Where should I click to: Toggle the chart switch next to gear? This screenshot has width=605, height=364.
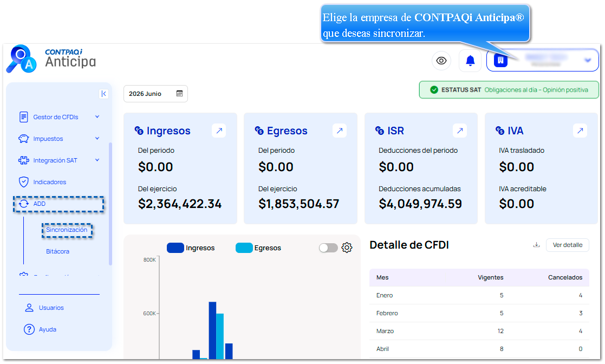pyautogui.click(x=328, y=248)
